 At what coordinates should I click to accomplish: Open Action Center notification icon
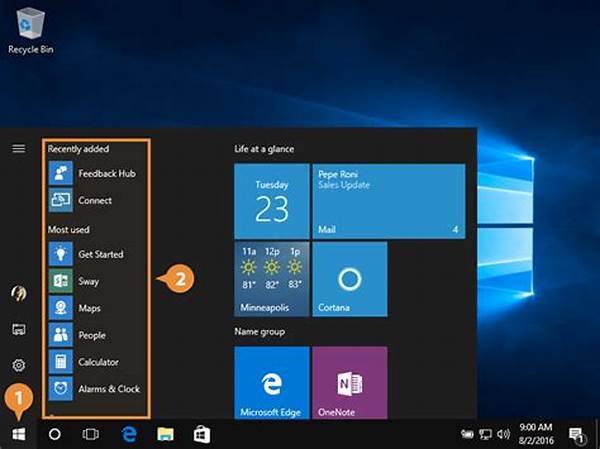(577, 435)
